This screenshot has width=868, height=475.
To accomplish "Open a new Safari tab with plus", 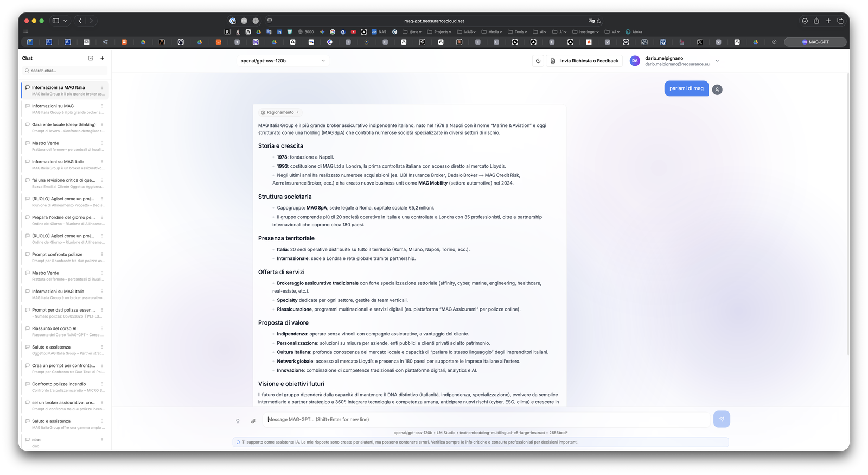I will click(828, 21).
